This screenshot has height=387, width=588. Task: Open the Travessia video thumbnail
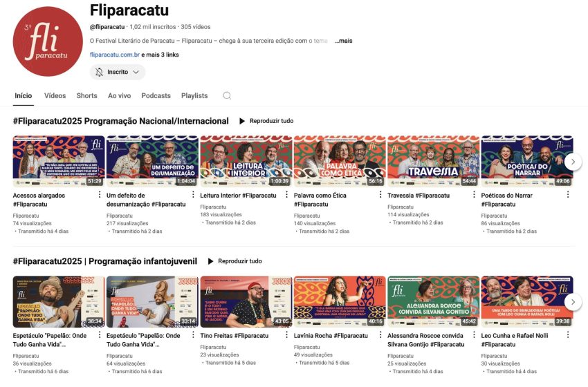434,161
